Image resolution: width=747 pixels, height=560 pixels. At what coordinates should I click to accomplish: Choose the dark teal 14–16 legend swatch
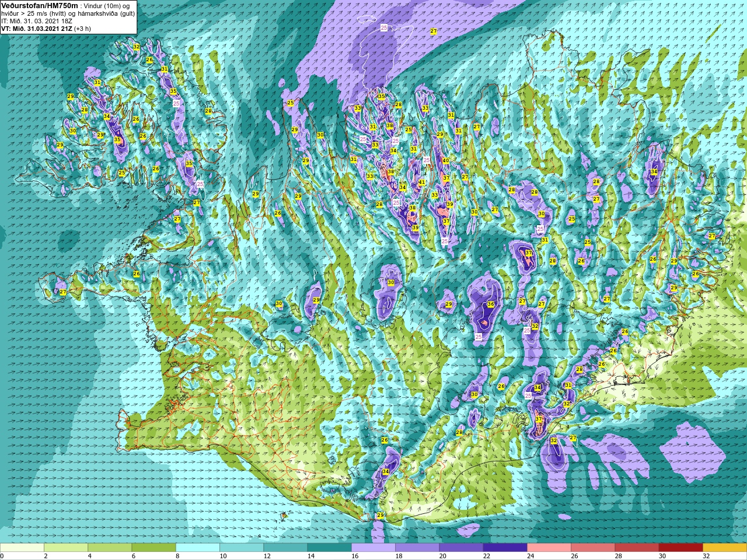coord(329,548)
